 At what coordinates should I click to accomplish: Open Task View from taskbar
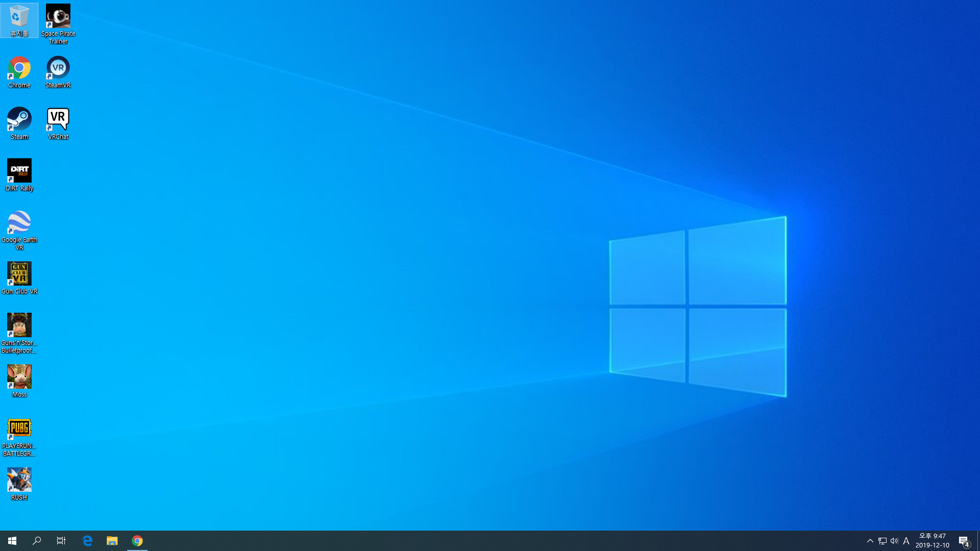point(61,541)
